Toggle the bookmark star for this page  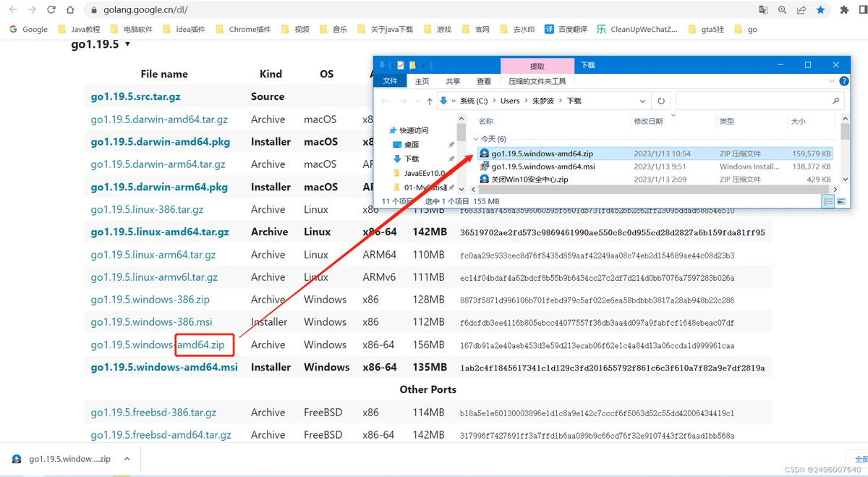point(820,10)
